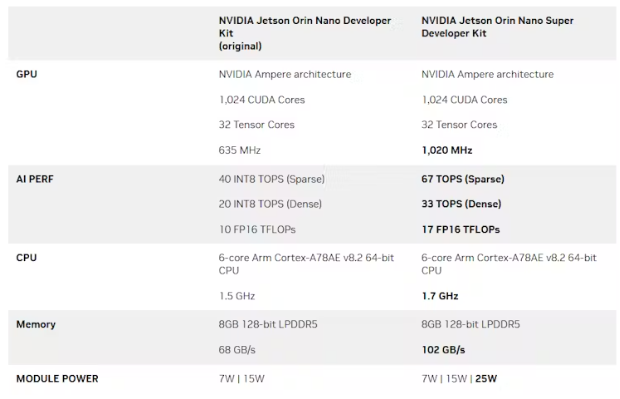Click the 40 INT8 TOPS (Sparse) entry

[x=272, y=179]
